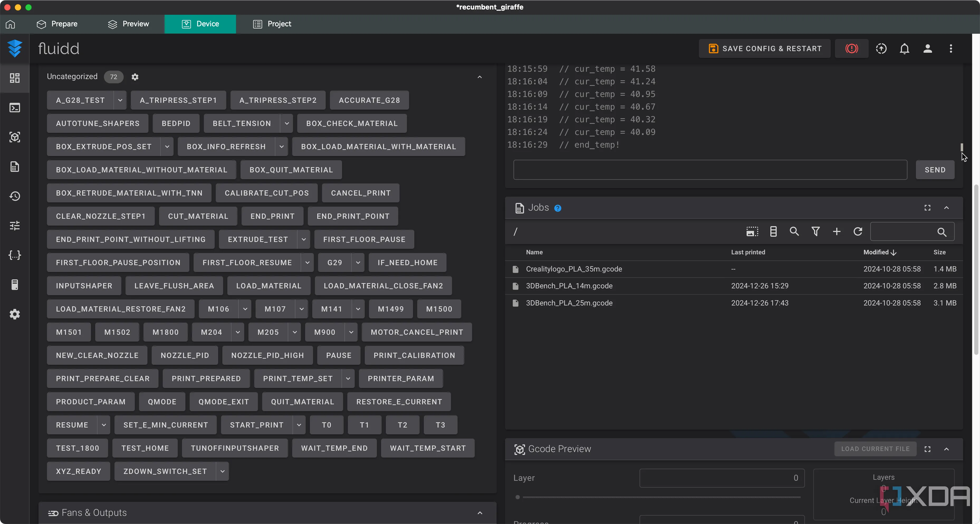
Task: Trigger the emergency stop icon
Action: pyautogui.click(x=851, y=48)
